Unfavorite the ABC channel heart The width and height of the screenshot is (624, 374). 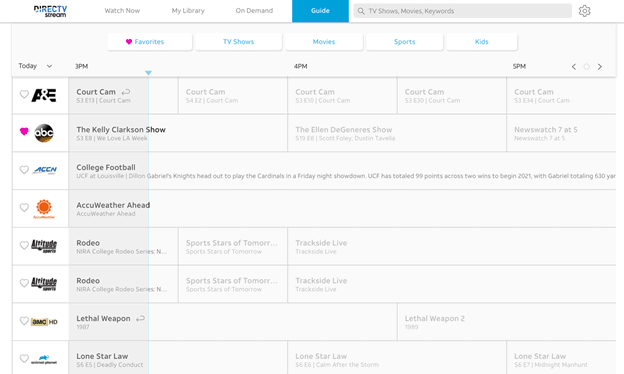click(x=24, y=131)
